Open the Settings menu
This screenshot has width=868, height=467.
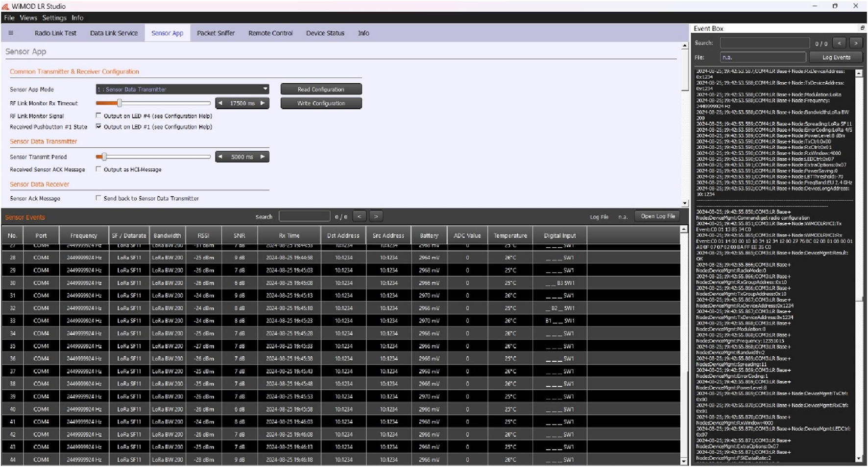click(54, 18)
